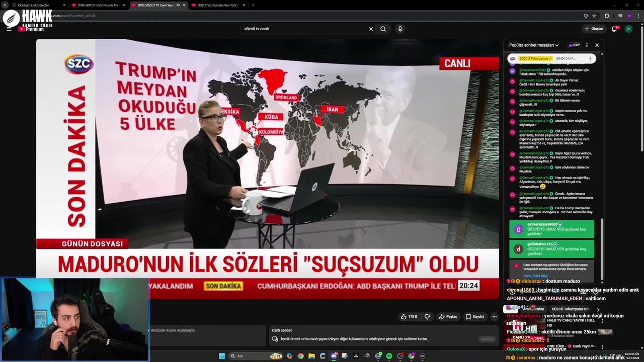The height and width of the screenshot is (362, 644).
Task: Click the live video player
Action: (x=268, y=168)
